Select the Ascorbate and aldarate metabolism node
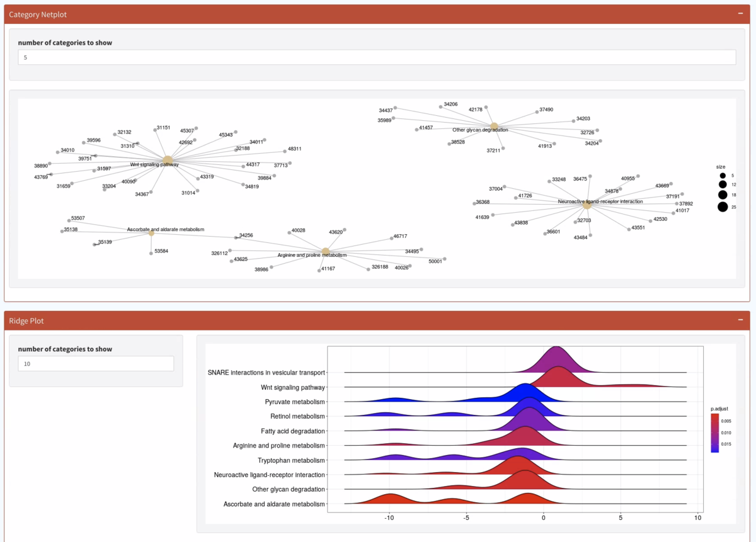This screenshot has height=542, width=756. [x=151, y=234]
